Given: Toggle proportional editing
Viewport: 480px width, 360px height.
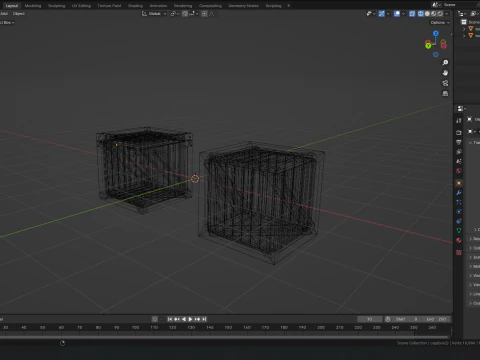Looking at the screenshot, I should (204, 14).
